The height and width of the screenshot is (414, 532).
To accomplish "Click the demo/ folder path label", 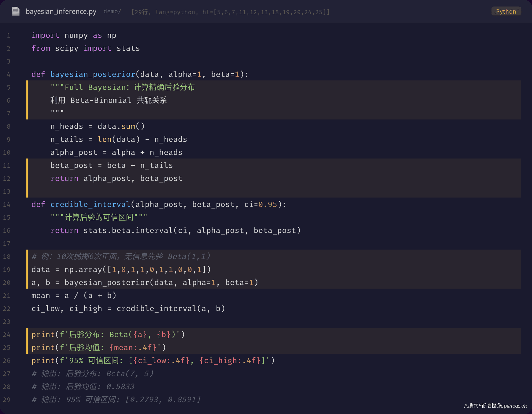I will coord(112,12).
